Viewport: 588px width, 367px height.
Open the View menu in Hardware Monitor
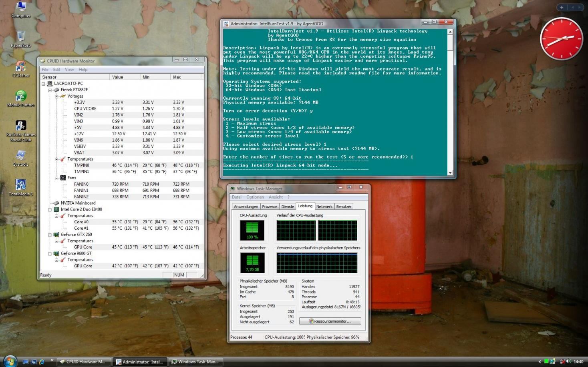[x=69, y=69]
